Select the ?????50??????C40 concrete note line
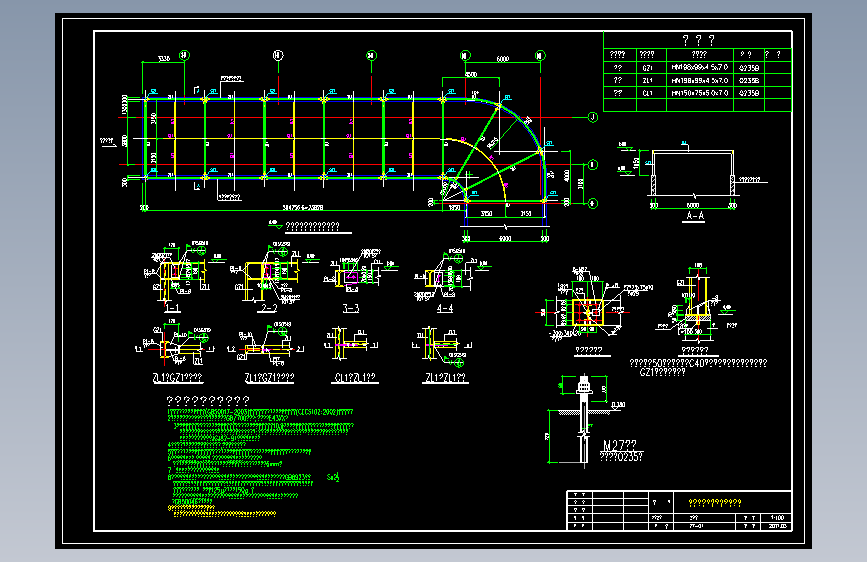Screen dimensions: 867x562 point(698,363)
